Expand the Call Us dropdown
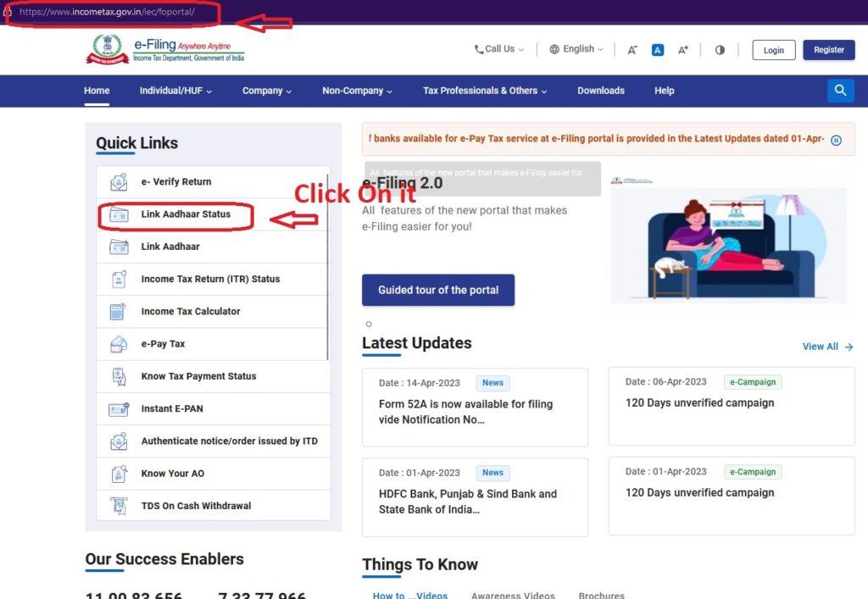Screen dimensions: 868x599 pyautogui.click(x=498, y=49)
